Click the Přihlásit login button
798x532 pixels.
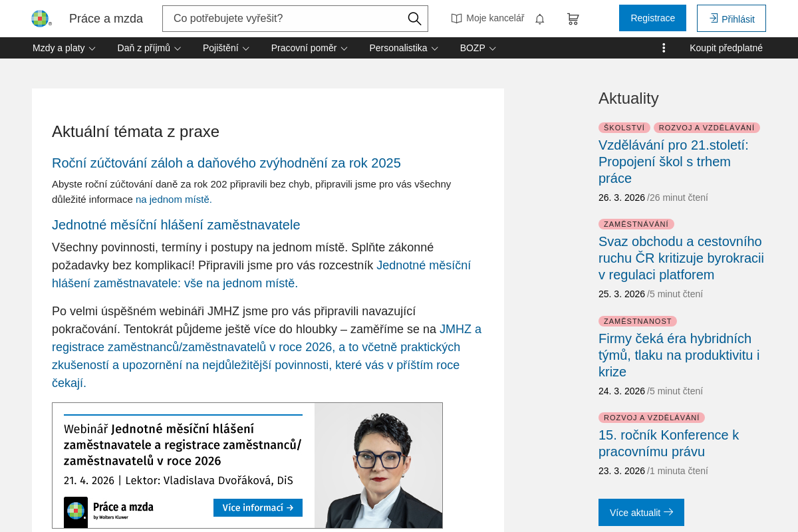point(731,19)
